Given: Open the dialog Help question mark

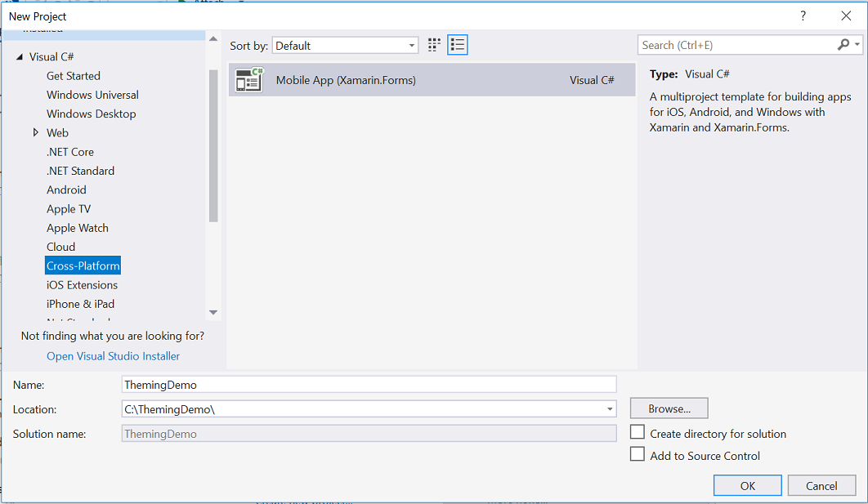Looking at the screenshot, I should tap(803, 16).
